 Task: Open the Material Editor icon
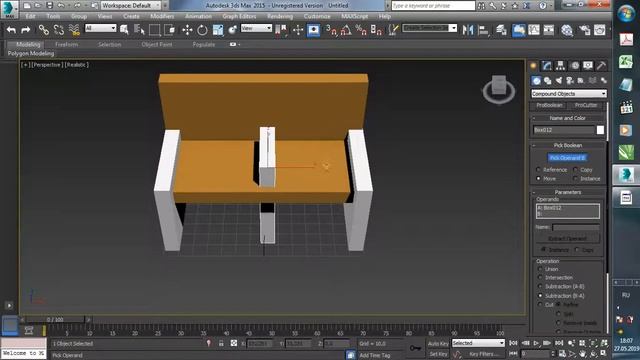567,30
